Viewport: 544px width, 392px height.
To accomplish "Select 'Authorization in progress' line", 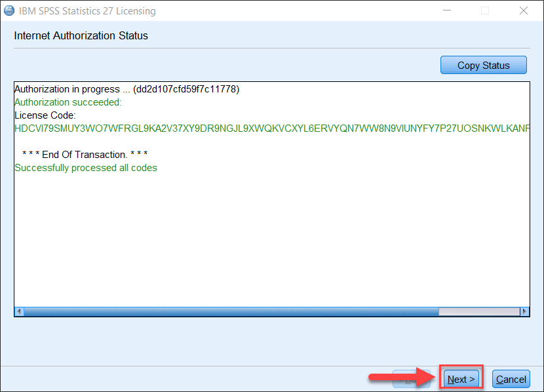I will tap(126, 89).
